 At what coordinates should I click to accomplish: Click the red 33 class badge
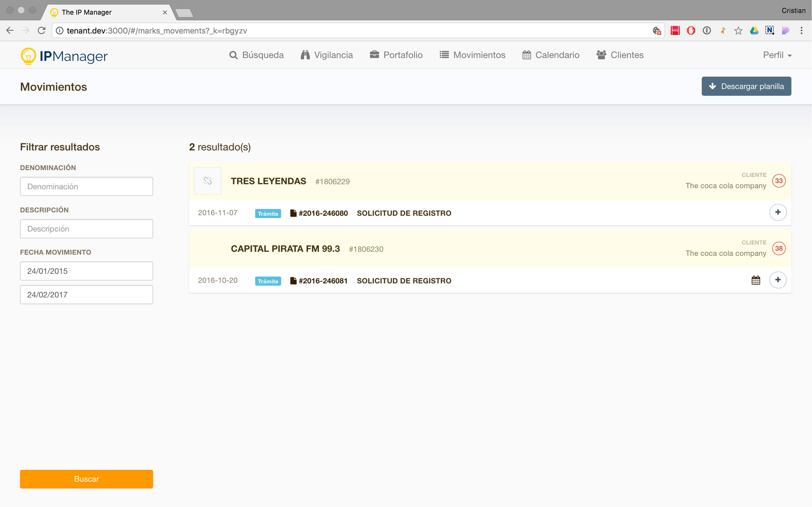[778, 181]
